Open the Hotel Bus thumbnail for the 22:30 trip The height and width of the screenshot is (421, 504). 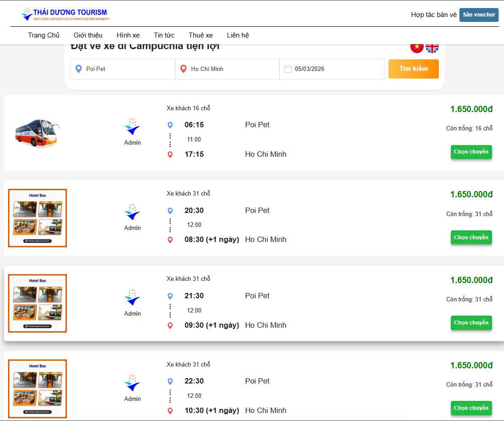coord(37,389)
